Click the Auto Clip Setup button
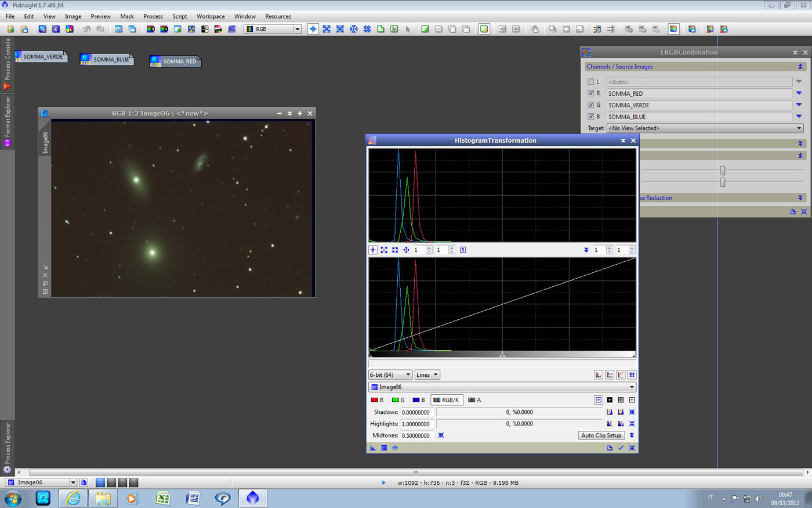812x508 pixels. click(601, 435)
